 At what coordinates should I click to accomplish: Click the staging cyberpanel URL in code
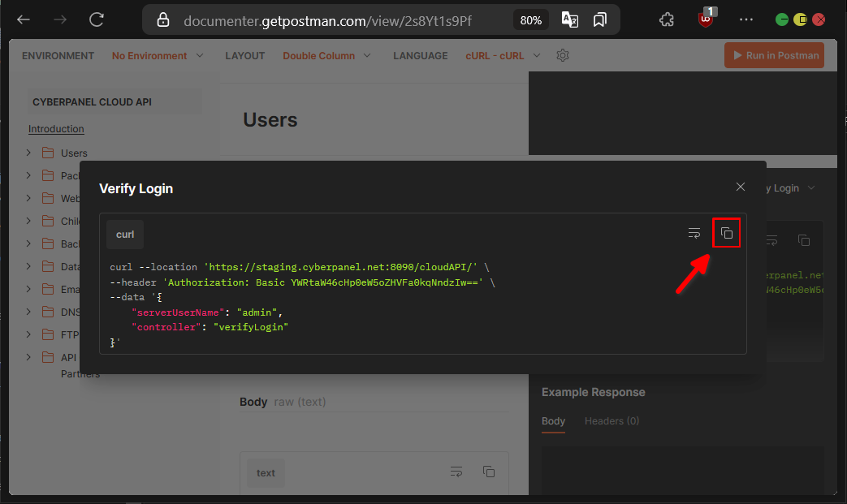pyautogui.click(x=340, y=267)
